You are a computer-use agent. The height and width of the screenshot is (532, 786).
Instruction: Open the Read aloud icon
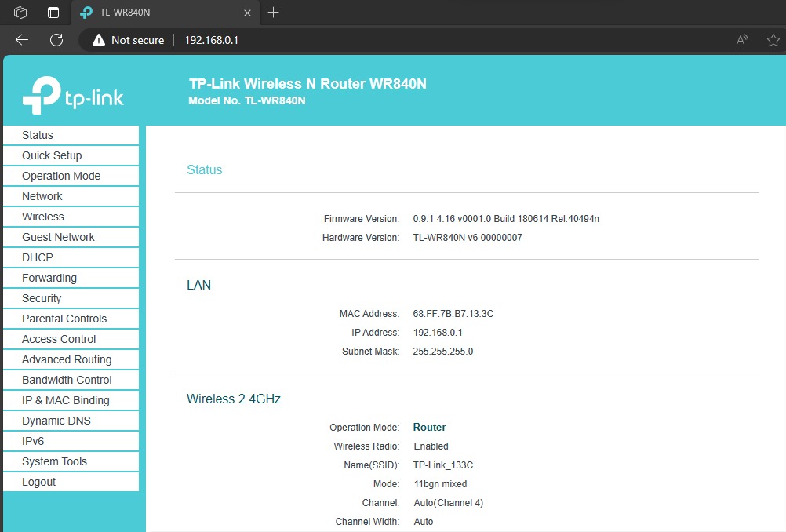pyautogui.click(x=742, y=40)
